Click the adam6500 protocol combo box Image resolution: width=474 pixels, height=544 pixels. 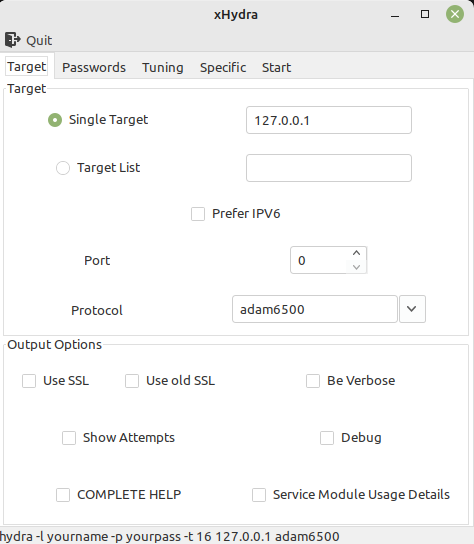point(315,309)
